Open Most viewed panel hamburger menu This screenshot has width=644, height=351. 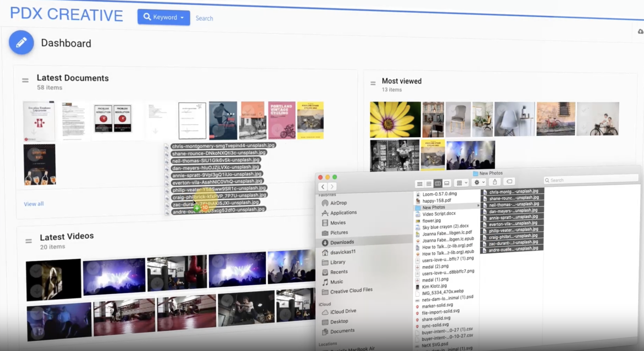tap(373, 83)
